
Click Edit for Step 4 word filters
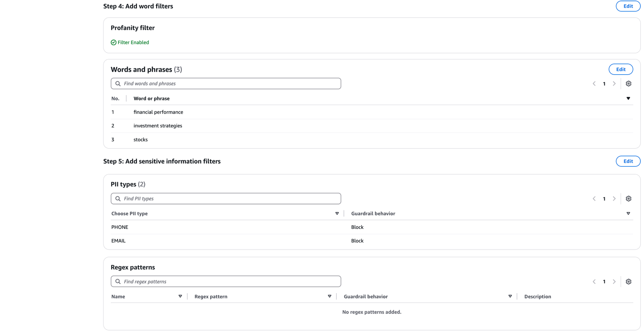(628, 6)
